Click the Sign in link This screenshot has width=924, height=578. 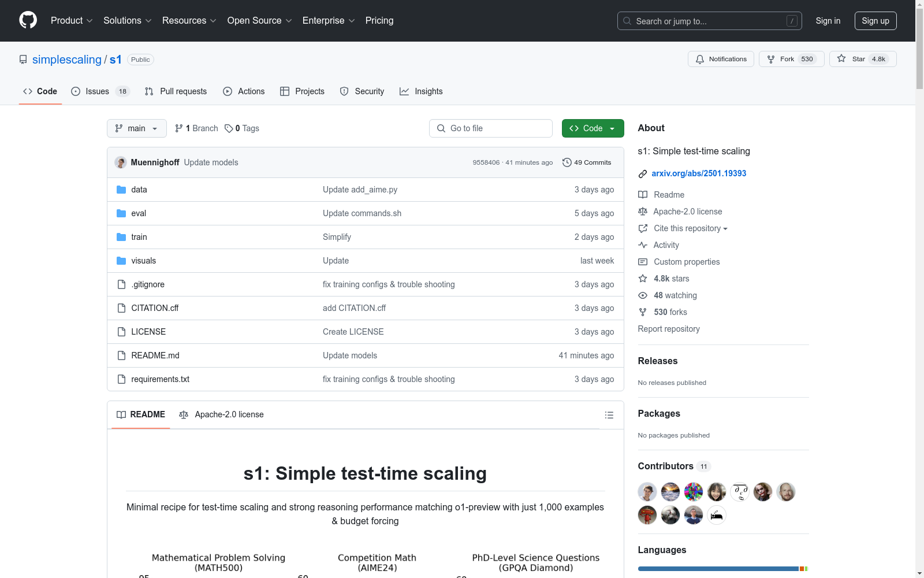[828, 21]
